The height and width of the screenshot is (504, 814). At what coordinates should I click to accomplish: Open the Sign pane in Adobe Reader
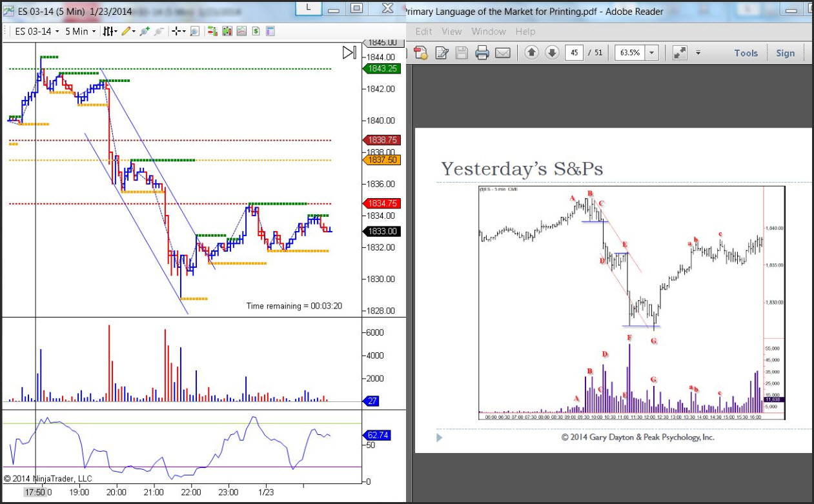click(x=785, y=53)
